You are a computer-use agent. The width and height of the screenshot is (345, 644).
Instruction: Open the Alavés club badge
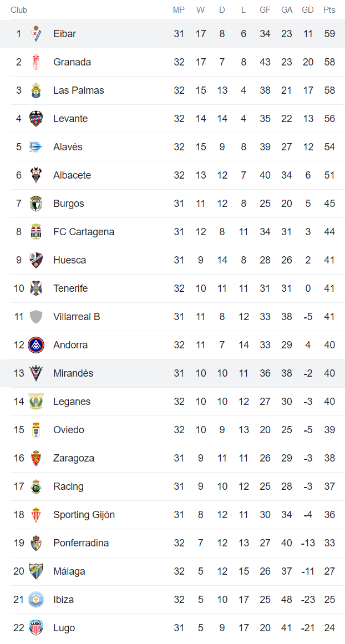pos(35,147)
